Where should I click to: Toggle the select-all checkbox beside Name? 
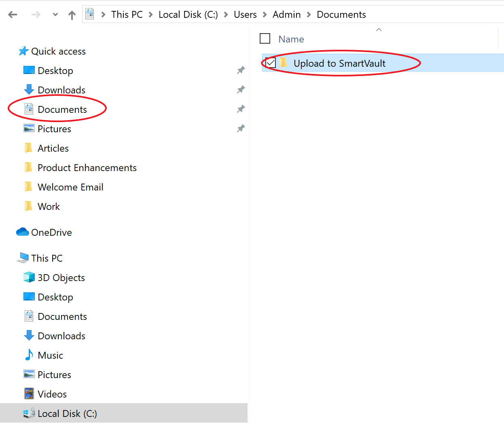[265, 39]
